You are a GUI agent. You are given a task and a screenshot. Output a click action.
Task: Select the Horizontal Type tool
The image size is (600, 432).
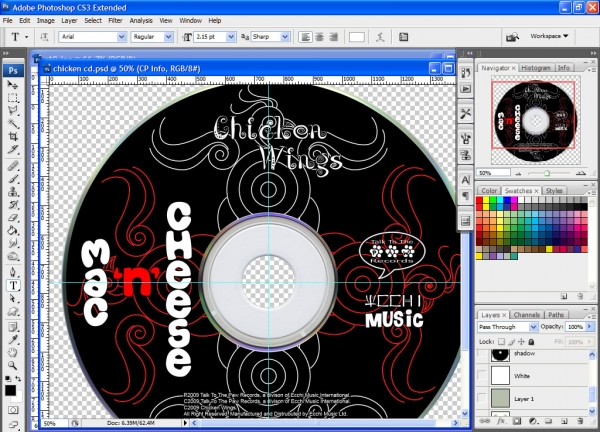13,285
